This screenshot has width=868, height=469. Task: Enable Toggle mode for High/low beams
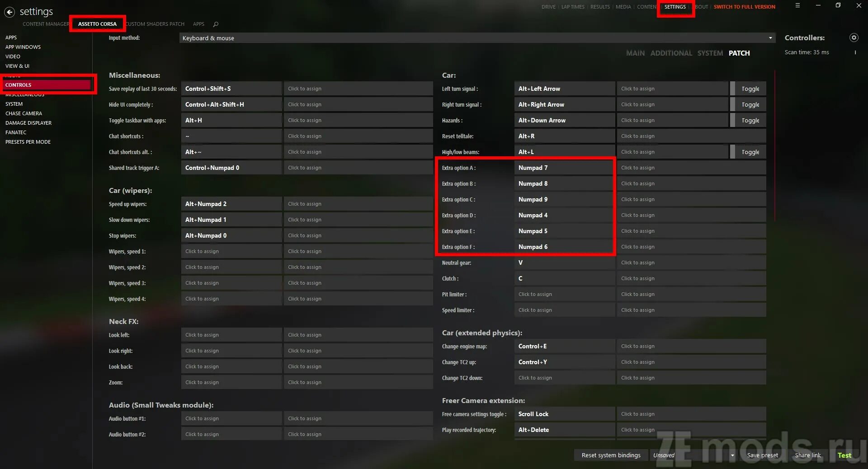click(x=748, y=152)
